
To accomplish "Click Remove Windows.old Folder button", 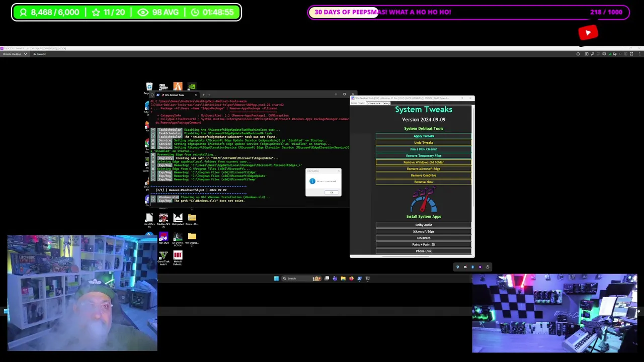I will pyautogui.click(x=424, y=162).
